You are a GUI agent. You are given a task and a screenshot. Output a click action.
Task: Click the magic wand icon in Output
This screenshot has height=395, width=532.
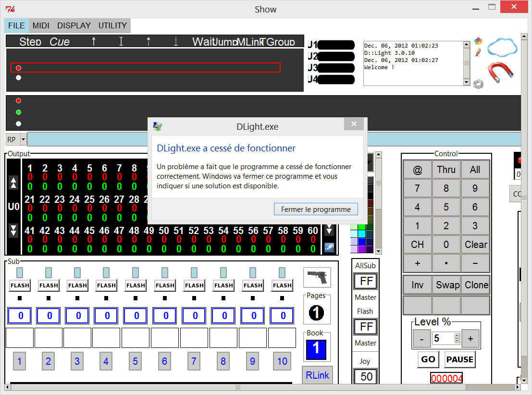pos(329,247)
